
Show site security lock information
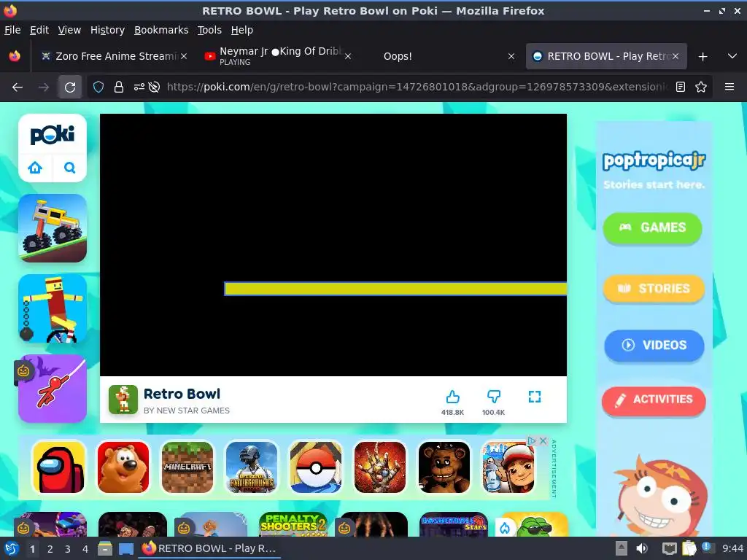119,87
